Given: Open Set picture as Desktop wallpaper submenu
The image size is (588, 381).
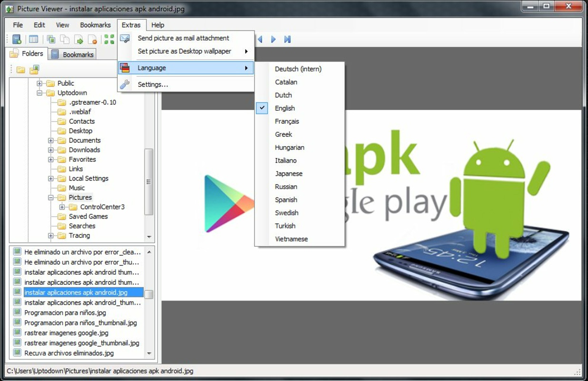Looking at the screenshot, I should (186, 51).
